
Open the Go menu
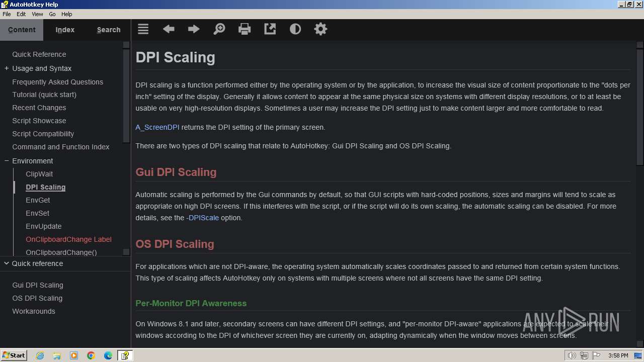point(52,14)
